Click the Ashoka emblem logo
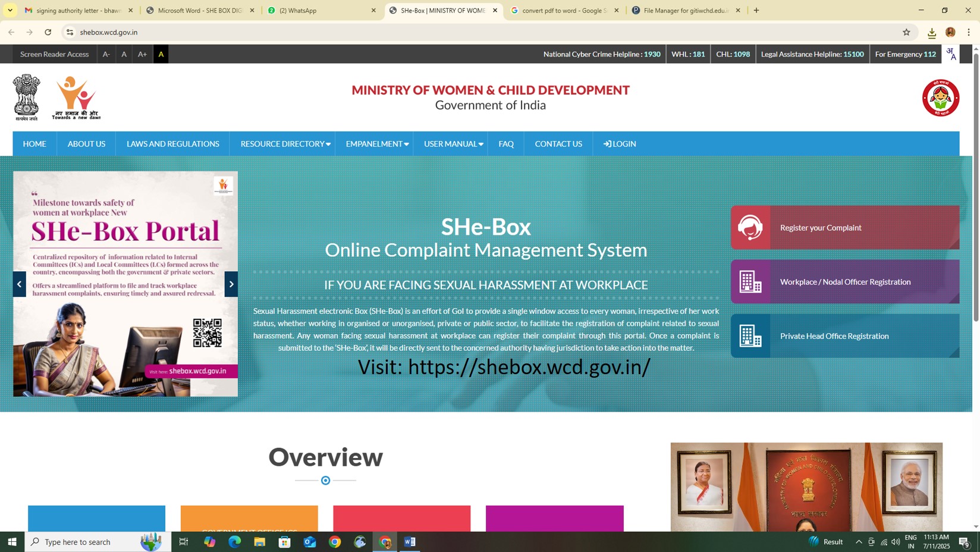The image size is (980, 552). tap(27, 98)
